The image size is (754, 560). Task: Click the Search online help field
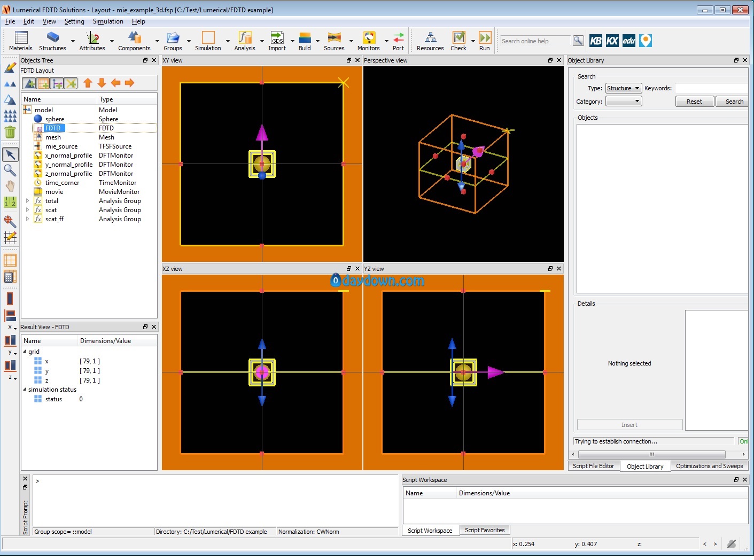pyautogui.click(x=534, y=41)
